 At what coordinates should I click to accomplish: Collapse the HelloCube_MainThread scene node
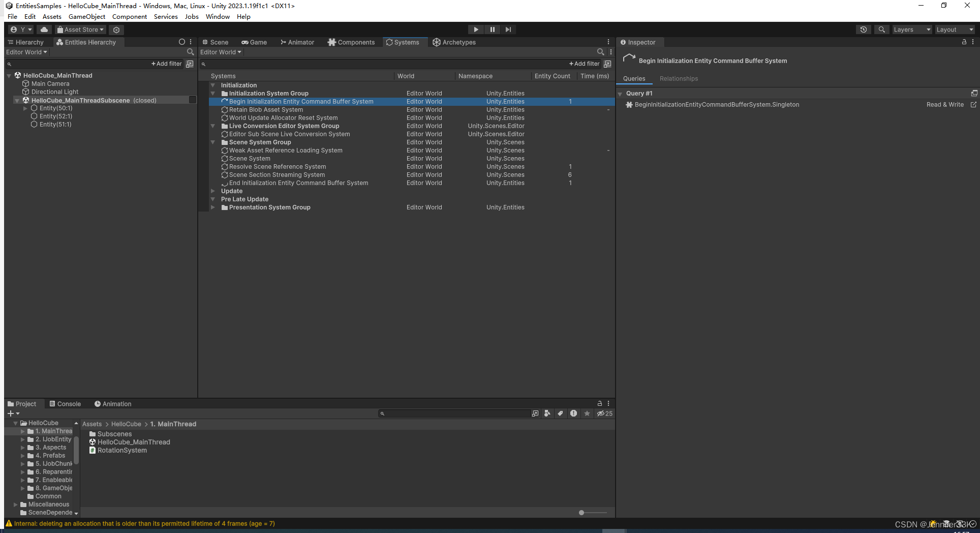(x=9, y=75)
